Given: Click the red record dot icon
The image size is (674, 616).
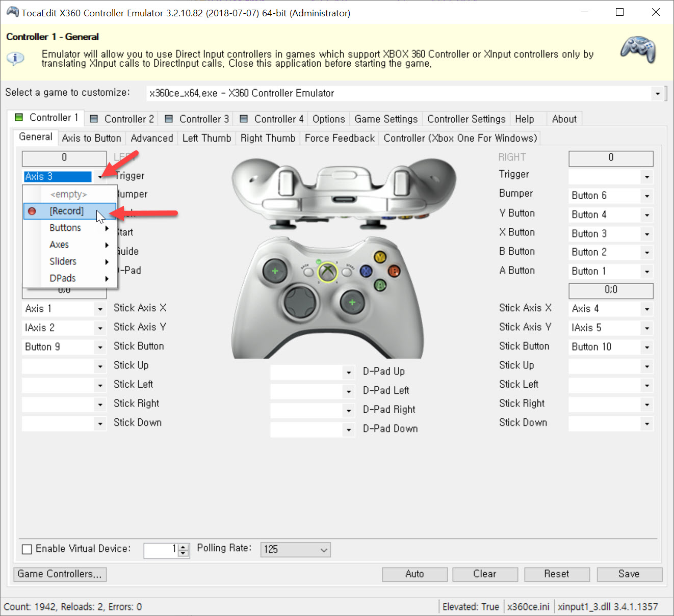Looking at the screenshot, I should pyautogui.click(x=32, y=211).
